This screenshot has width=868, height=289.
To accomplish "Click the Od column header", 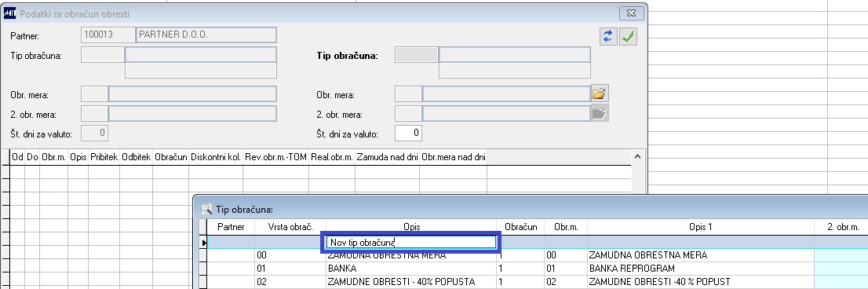I will point(18,157).
